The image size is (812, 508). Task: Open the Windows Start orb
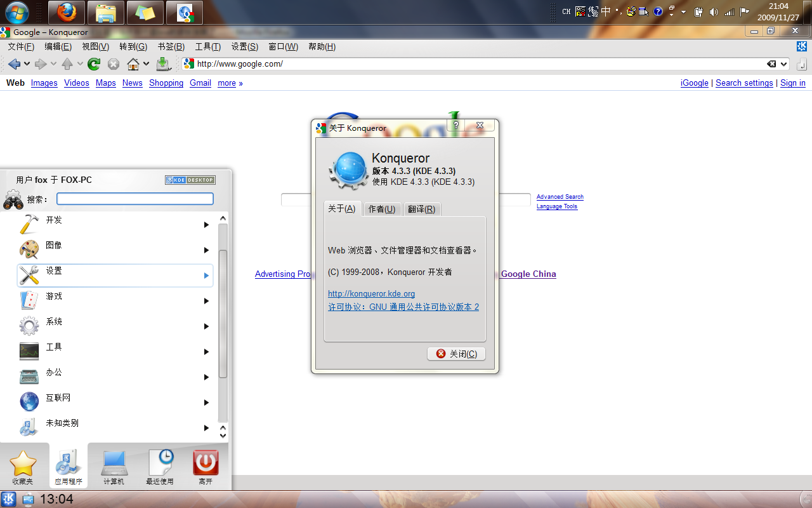[x=16, y=12]
